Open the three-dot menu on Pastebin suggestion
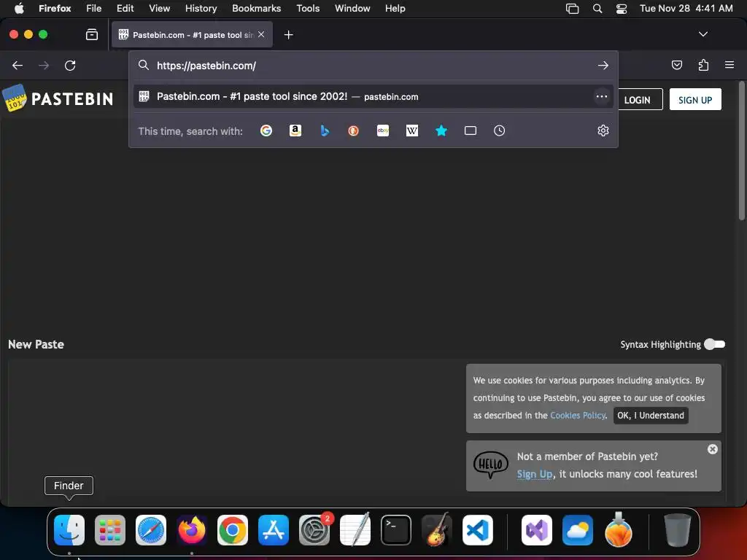 click(602, 96)
